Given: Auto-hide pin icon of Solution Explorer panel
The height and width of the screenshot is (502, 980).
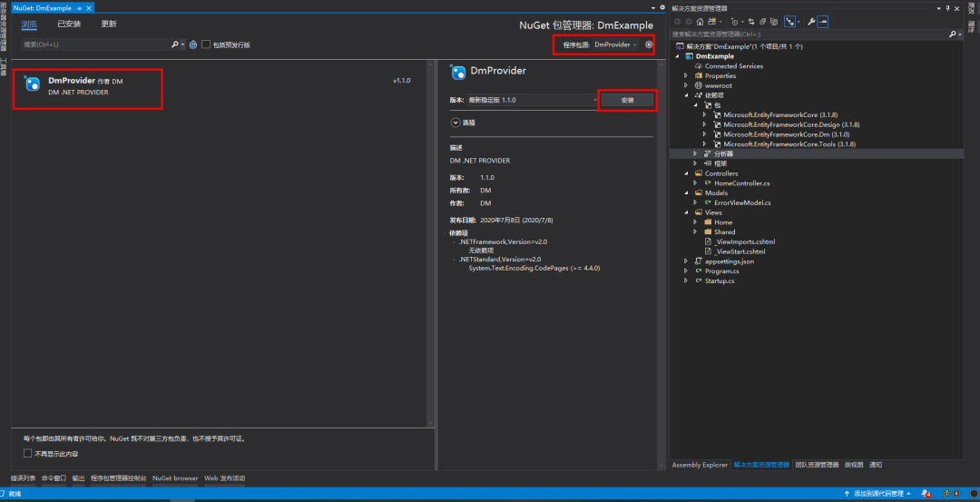Looking at the screenshot, I should tap(947, 8).
